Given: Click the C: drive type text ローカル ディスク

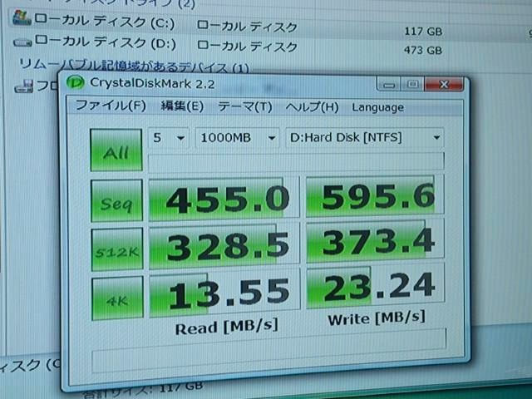Looking at the screenshot, I should pyautogui.click(x=247, y=26).
